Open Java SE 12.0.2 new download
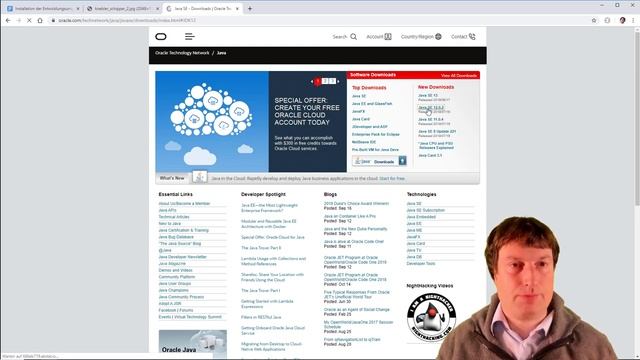640x360 pixels. click(x=431, y=107)
